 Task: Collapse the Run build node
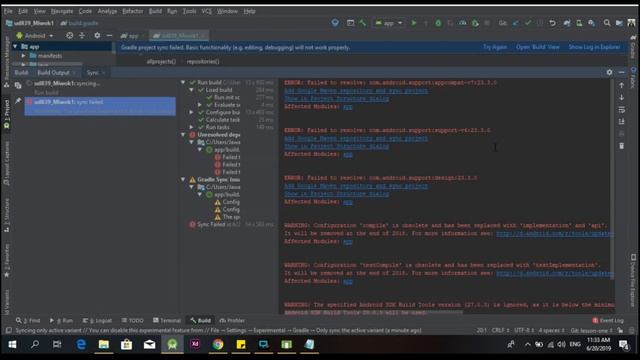tap(183, 82)
